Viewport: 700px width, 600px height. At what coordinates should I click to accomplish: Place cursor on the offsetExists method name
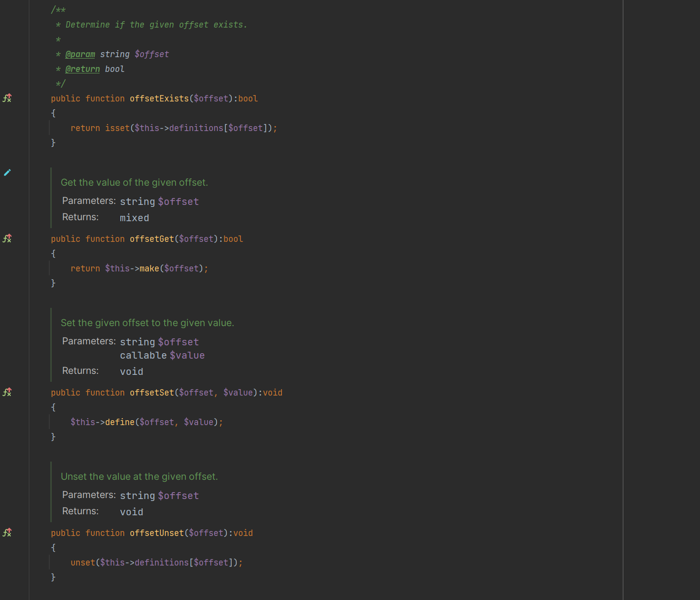(159, 98)
